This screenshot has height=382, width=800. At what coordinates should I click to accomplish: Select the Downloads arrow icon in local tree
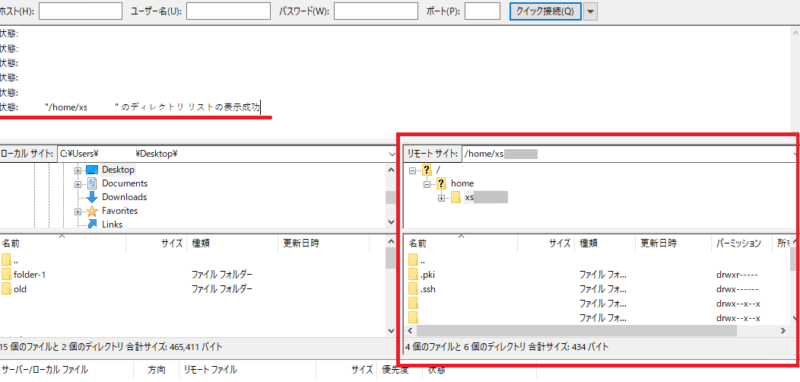click(x=92, y=197)
